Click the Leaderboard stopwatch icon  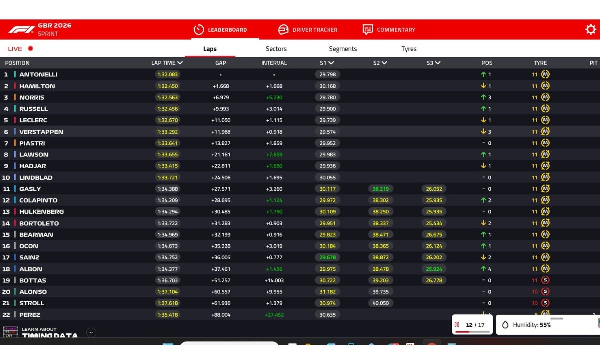click(199, 30)
